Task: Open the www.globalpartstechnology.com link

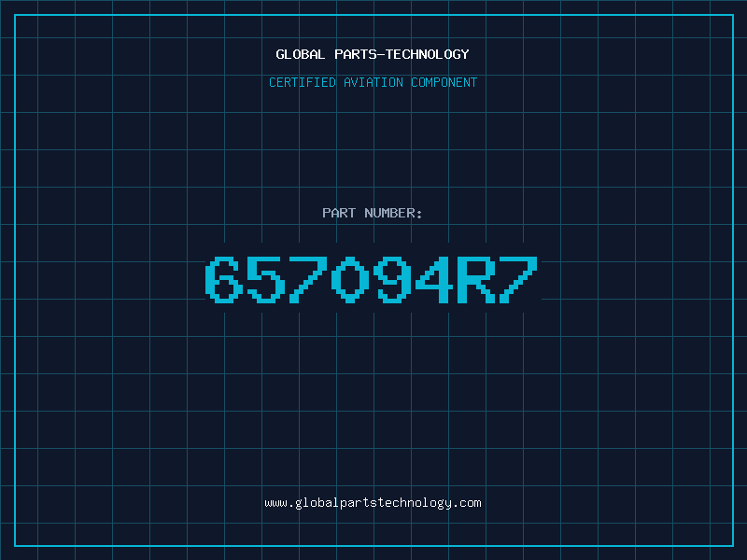Action: 373,503
